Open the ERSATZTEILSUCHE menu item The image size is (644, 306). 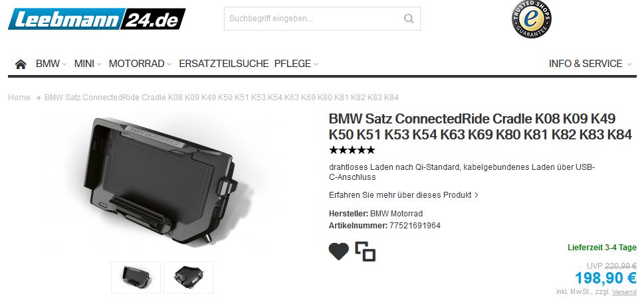[223, 64]
